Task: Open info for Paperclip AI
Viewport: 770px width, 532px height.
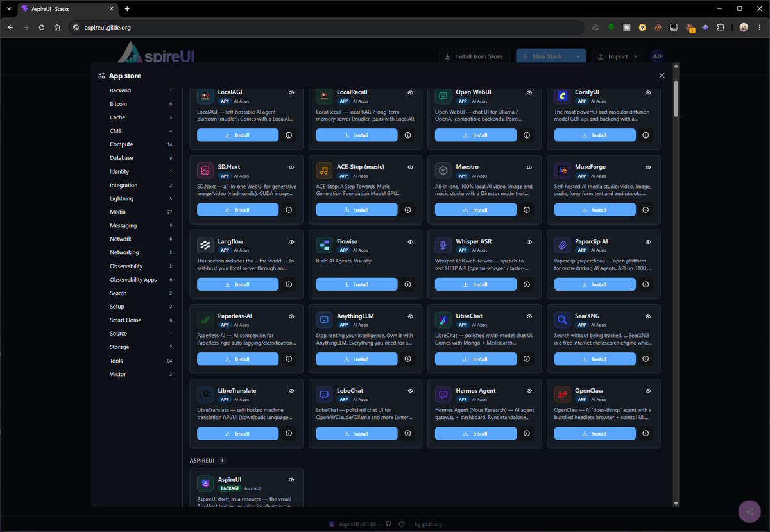Action: [x=646, y=284]
